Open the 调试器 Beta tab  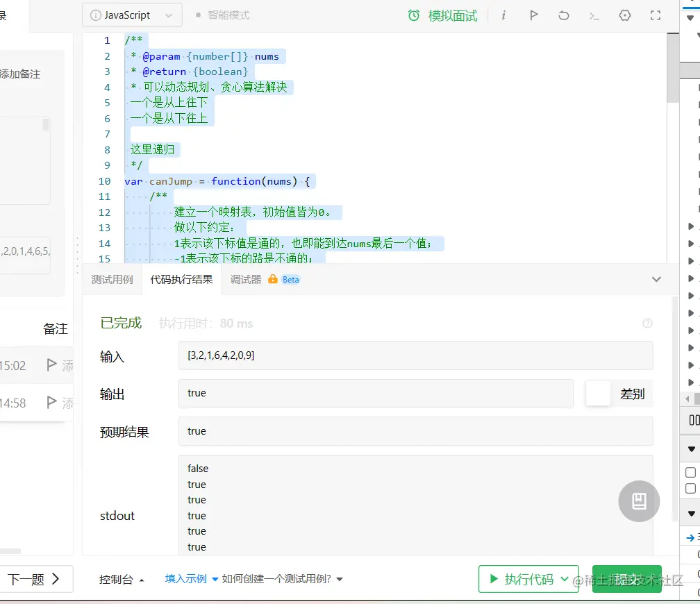265,280
